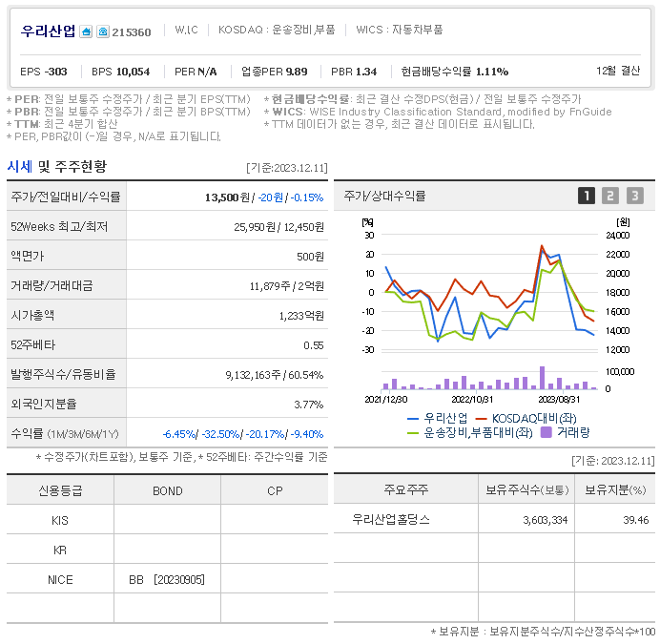Click the purple 거래량 legend entry

565,432
